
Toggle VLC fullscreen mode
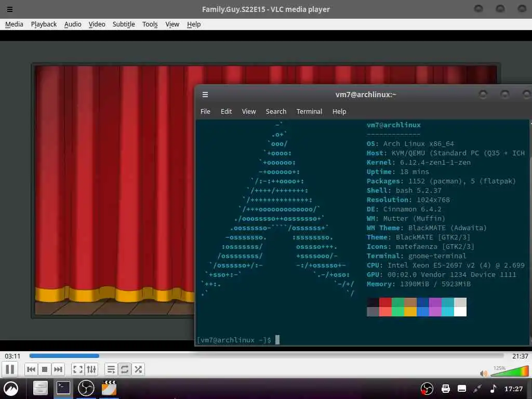click(78, 369)
